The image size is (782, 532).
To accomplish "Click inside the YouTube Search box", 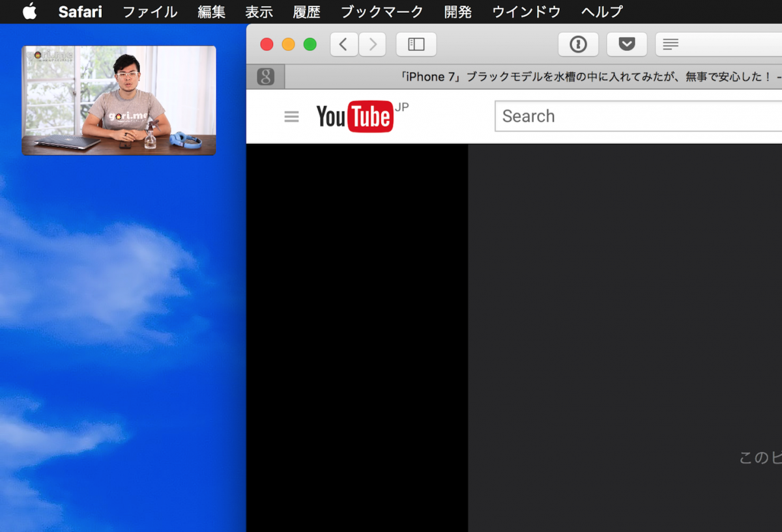I will (x=619, y=116).
